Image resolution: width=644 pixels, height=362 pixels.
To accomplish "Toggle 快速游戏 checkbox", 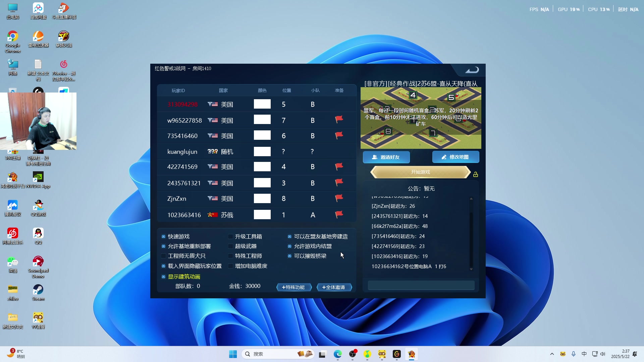I will (x=164, y=236).
